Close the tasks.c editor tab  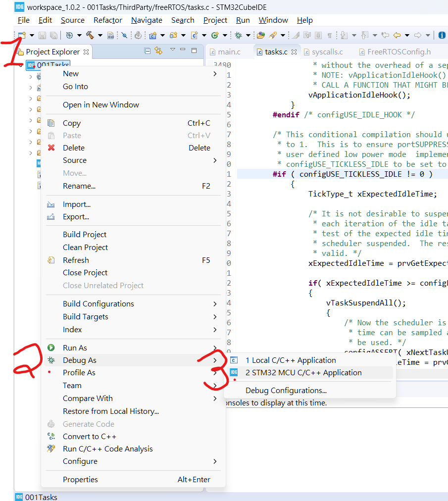click(294, 52)
